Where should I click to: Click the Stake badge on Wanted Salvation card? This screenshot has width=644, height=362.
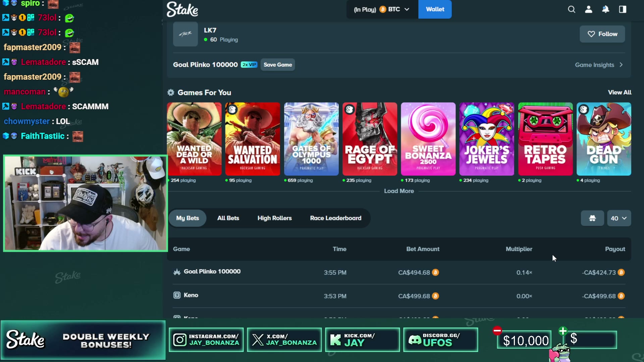(232, 109)
